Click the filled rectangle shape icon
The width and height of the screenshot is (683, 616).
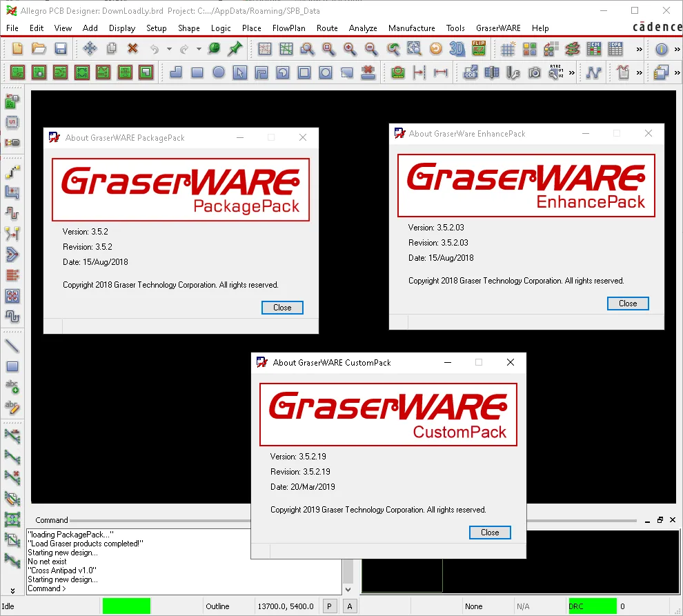[x=197, y=72]
